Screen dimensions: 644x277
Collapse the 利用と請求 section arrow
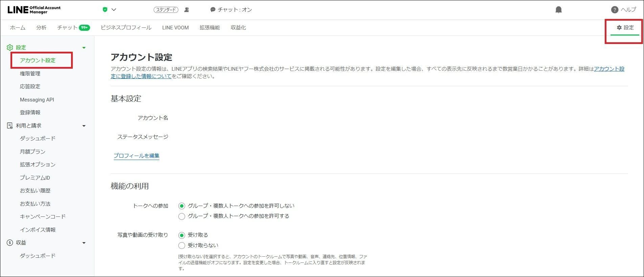point(84,126)
